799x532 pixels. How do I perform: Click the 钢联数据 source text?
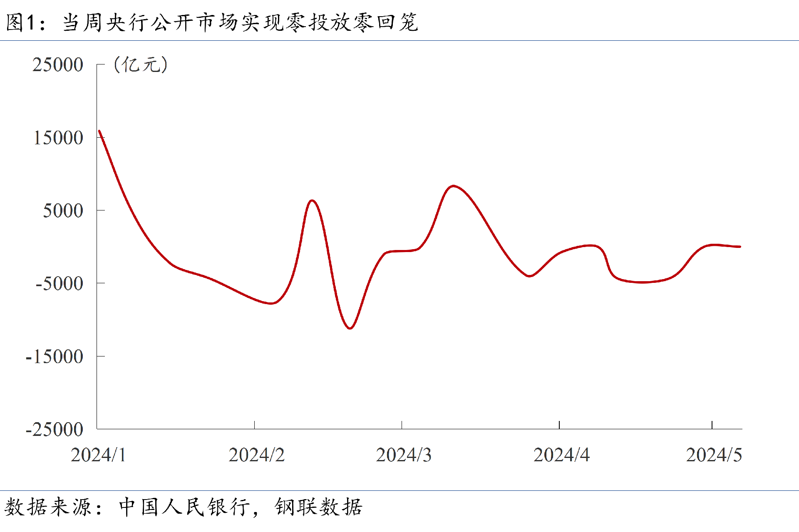319,507
